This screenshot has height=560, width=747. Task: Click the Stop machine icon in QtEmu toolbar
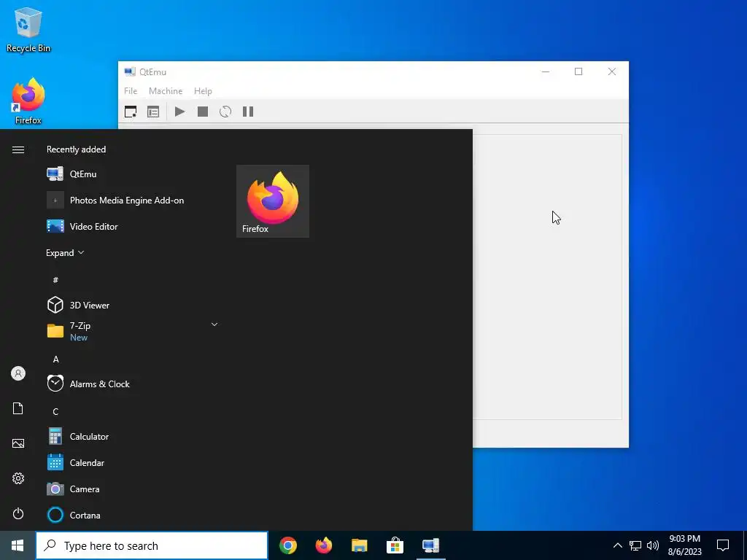point(203,112)
